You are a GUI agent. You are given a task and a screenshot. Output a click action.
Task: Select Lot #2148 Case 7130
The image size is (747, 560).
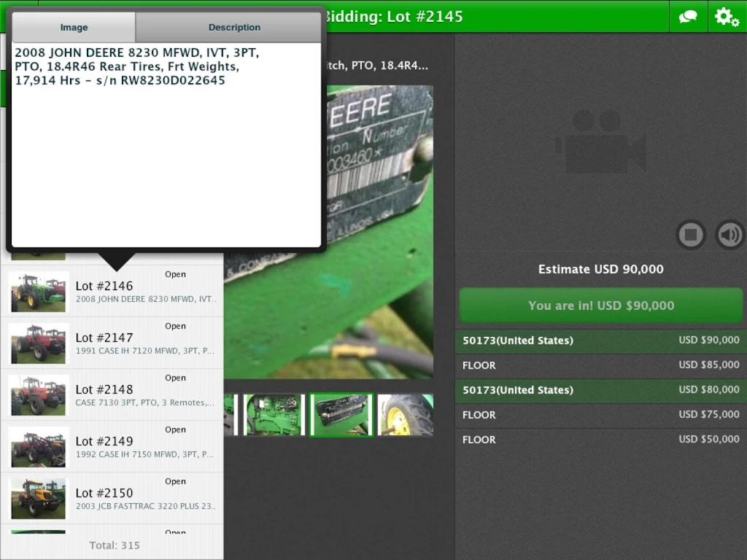coord(112,395)
